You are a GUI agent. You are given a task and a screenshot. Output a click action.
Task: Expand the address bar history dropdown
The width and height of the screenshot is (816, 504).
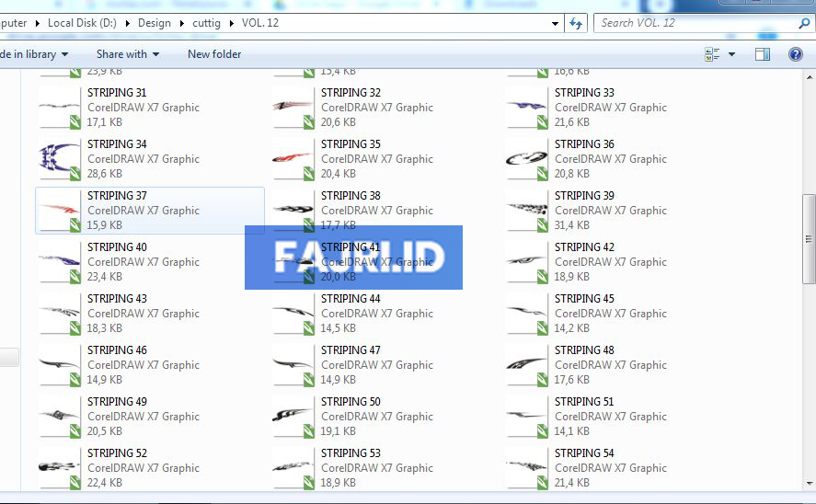[556, 23]
